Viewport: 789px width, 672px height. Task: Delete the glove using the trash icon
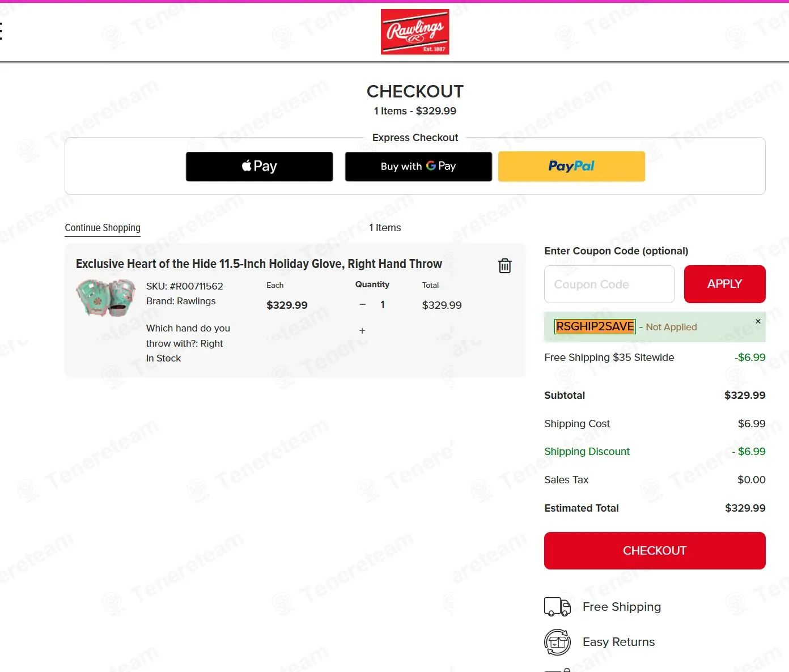(x=504, y=265)
